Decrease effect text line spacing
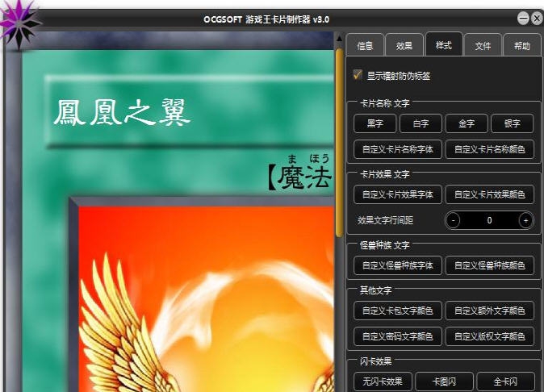The image size is (544, 392). click(453, 220)
